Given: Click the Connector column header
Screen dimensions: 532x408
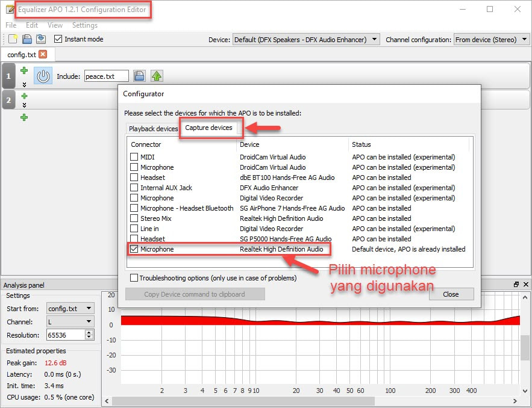Looking at the screenshot, I should pos(182,144).
